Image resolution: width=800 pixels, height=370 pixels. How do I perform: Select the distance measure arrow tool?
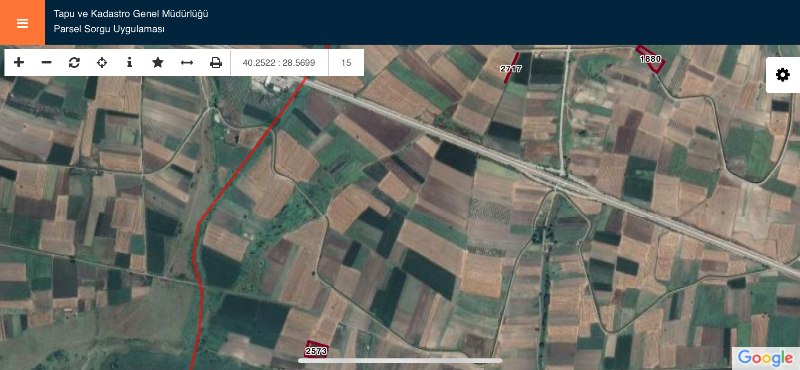(187, 62)
